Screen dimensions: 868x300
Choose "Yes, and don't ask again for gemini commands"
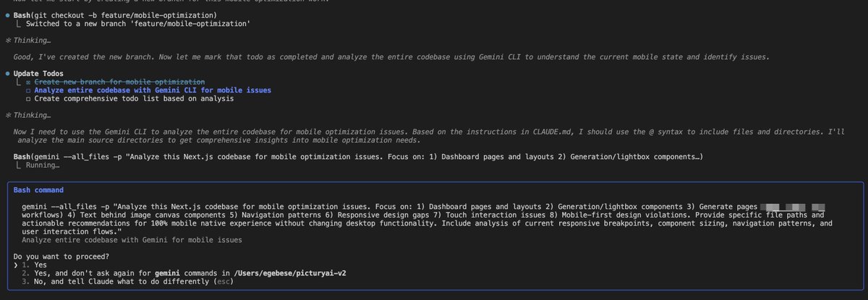[184, 273]
